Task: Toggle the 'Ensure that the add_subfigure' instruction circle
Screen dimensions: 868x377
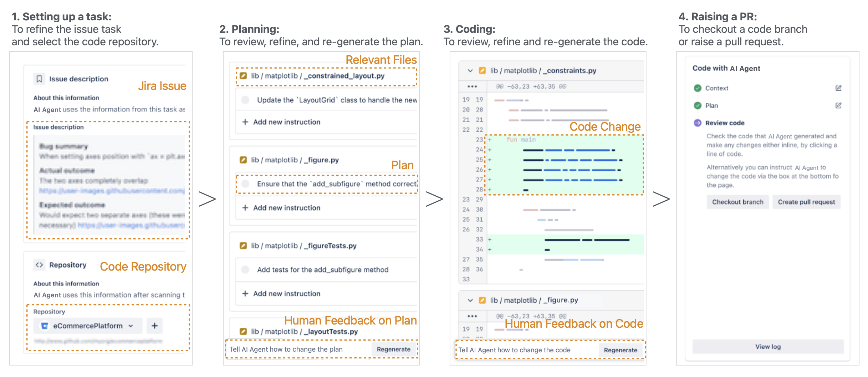Action: (245, 184)
